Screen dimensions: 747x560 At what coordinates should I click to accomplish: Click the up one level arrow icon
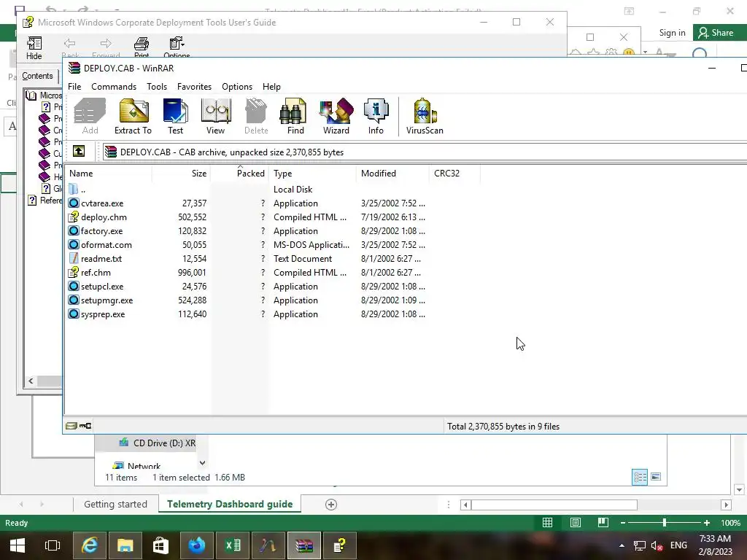point(79,152)
